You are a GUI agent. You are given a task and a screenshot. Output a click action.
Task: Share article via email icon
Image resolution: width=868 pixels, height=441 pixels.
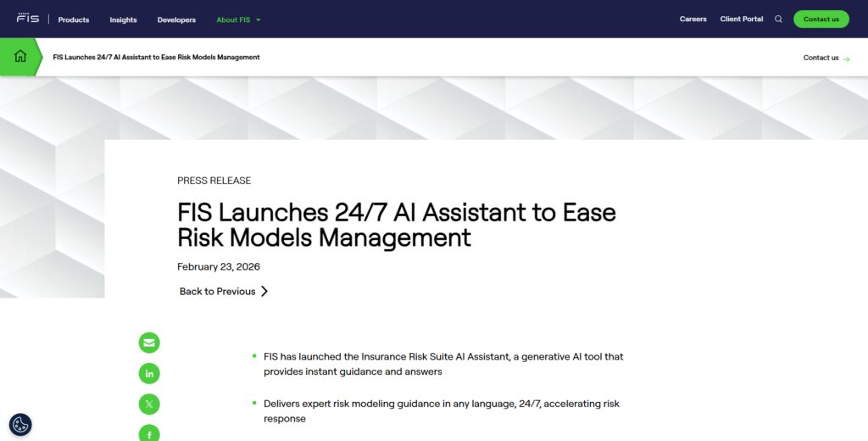[149, 343]
